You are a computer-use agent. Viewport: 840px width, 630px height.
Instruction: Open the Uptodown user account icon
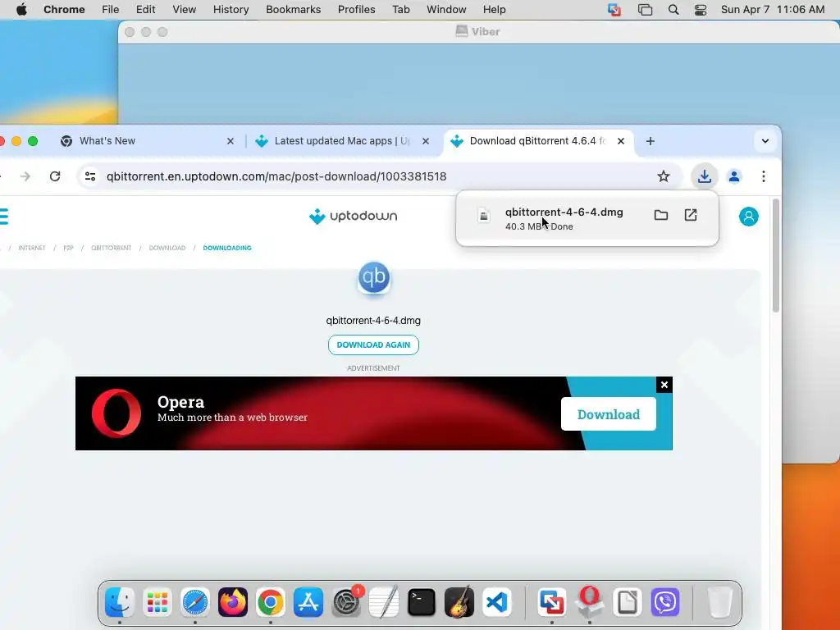(x=748, y=217)
